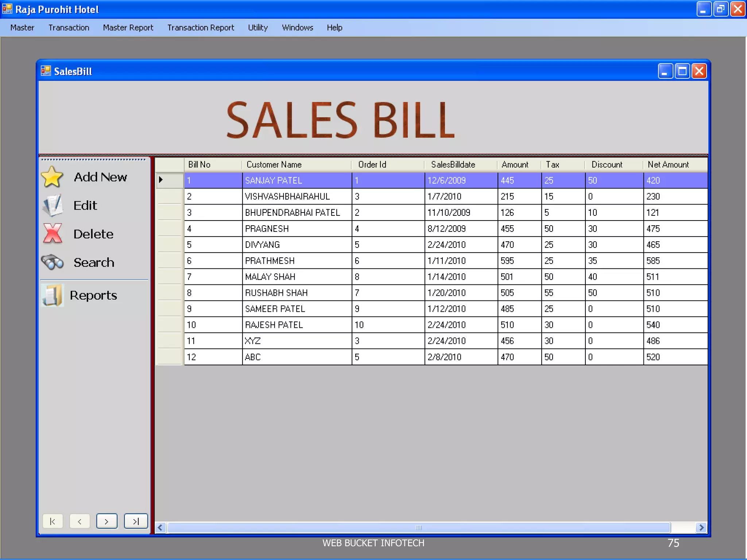Go to first record navigation button
Image resolution: width=747 pixels, height=560 pixels.
(53, 521)
